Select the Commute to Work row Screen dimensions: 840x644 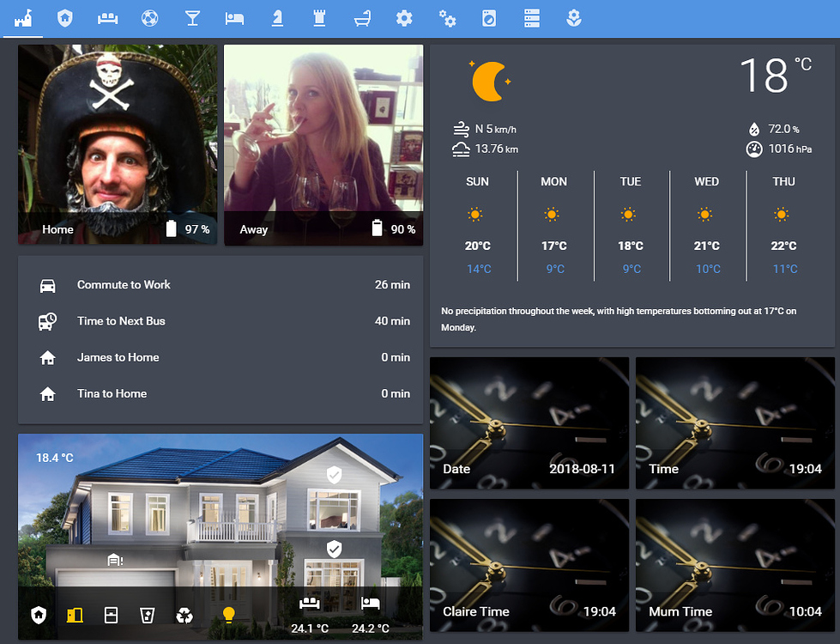pyautogui.click(x=221, y=284)
